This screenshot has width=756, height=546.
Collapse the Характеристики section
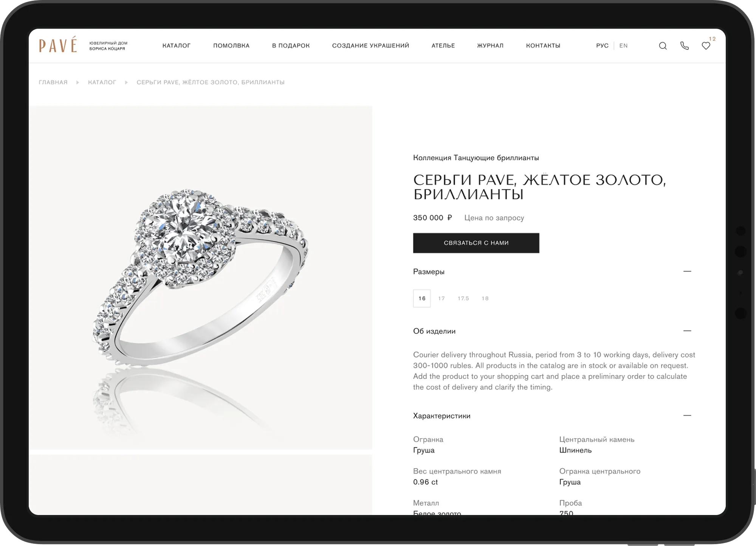pos(687,416)
